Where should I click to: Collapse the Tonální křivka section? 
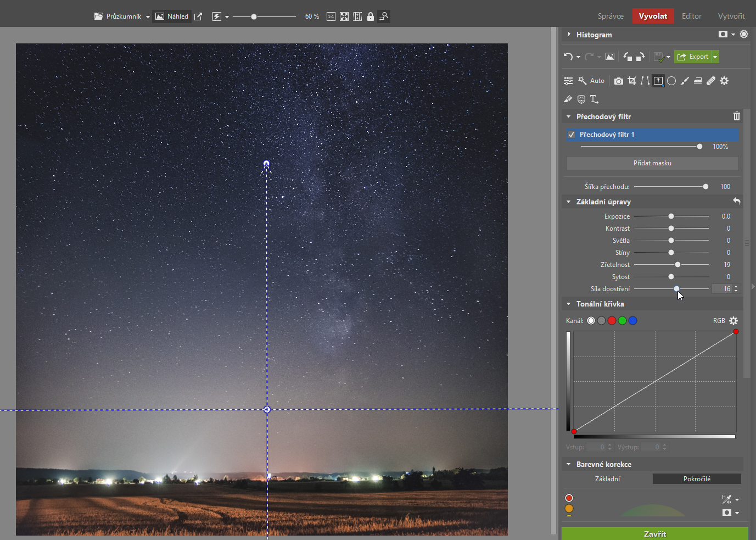569,304
